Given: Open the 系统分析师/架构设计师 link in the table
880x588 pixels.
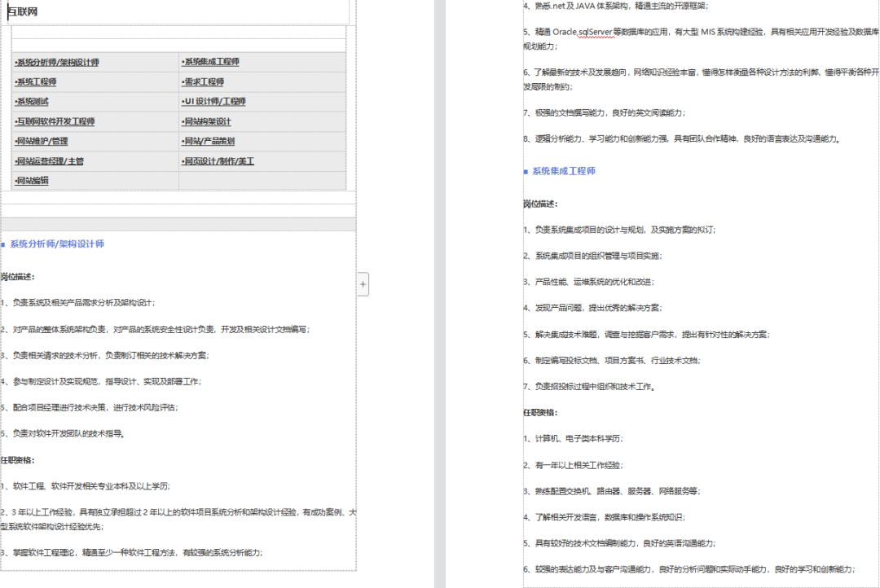Looking at the screenshot, I should 57,62.
